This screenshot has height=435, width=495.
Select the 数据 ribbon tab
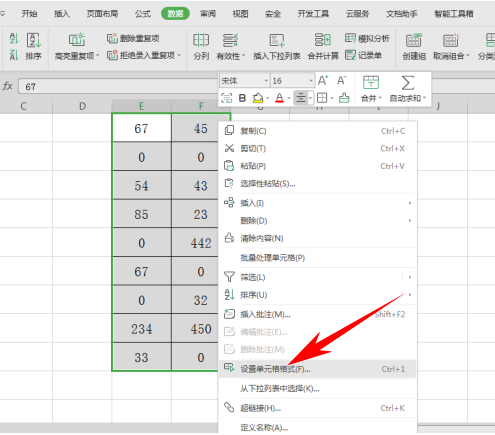(175, 14)
